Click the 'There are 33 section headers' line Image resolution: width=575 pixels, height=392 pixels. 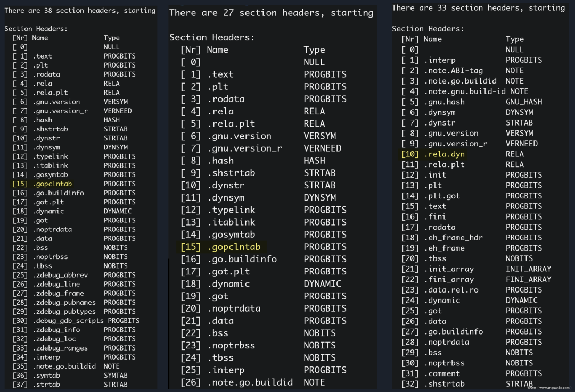[x=479, y=8]
